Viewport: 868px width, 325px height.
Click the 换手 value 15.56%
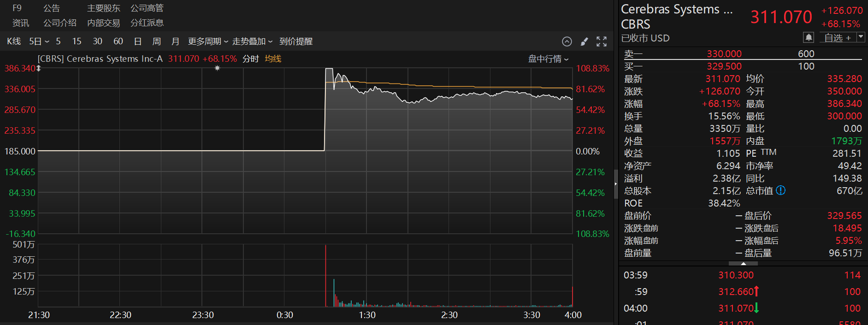(724, 116)
